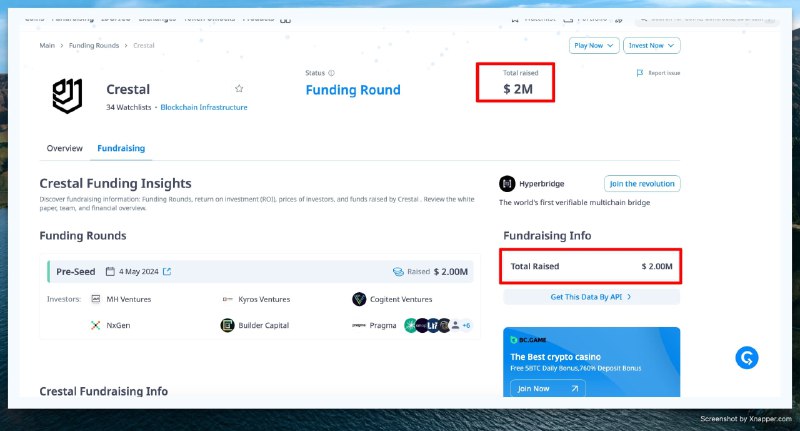Viewport: 800px width, 431px height.
Task: Click the 4 May 2024 date text
Action: click(139, 272)
